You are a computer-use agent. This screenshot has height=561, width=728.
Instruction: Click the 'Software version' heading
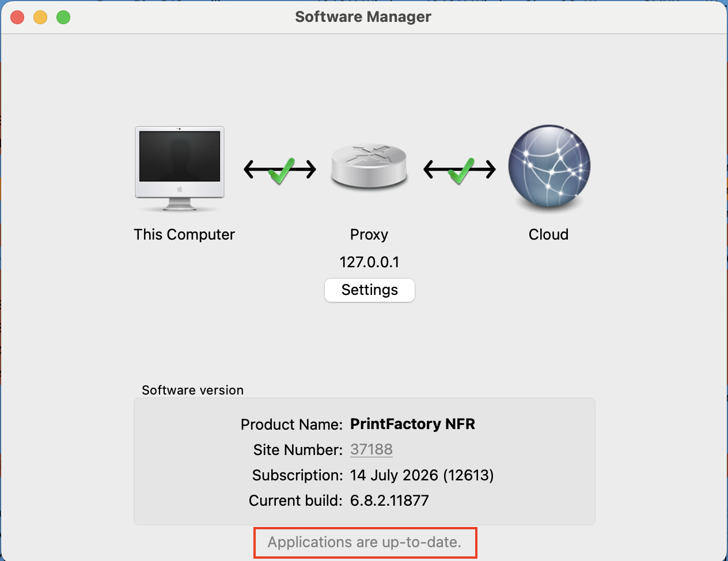point(193,390)
